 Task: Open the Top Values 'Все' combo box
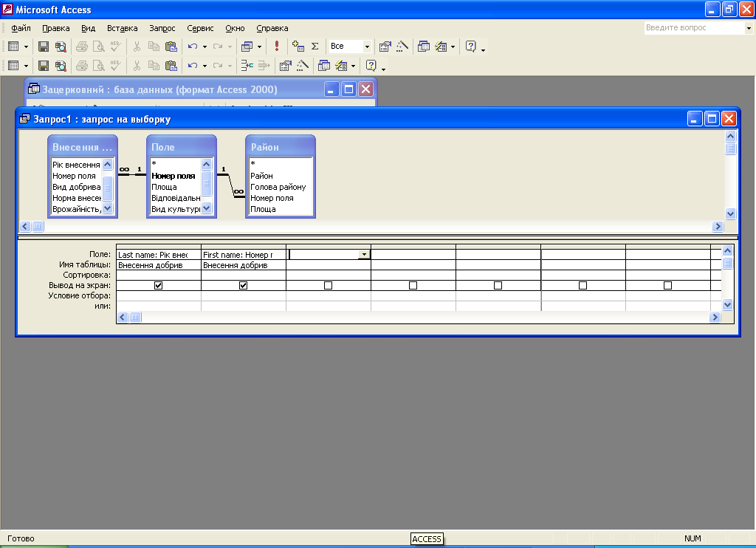[367, 47]
